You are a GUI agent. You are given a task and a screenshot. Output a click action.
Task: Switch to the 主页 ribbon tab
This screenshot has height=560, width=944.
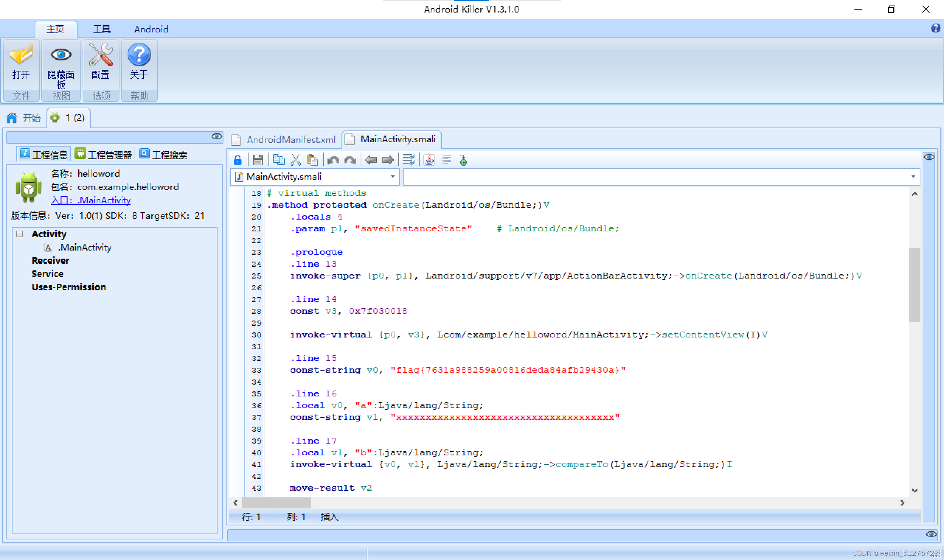click(x=56, y=29)
